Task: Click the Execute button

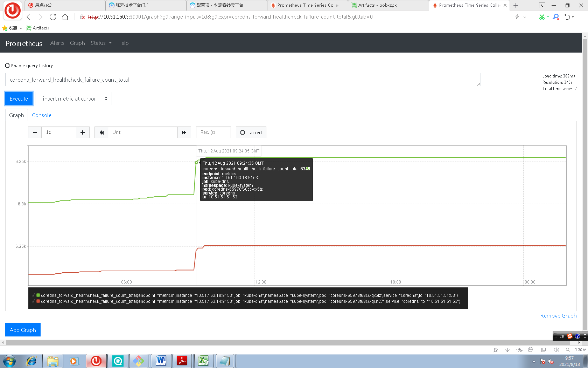Action: point(19,98)
